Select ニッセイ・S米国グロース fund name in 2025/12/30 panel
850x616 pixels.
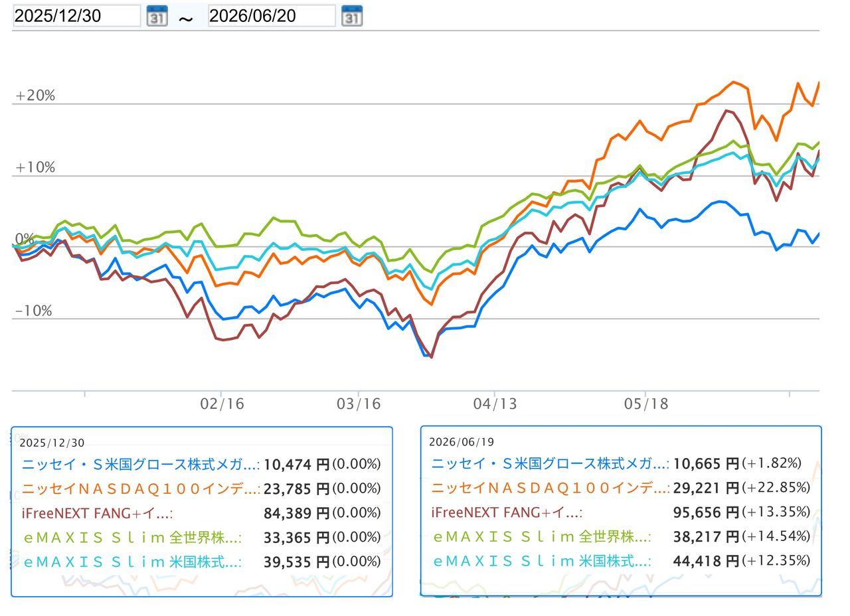point(141,464)
